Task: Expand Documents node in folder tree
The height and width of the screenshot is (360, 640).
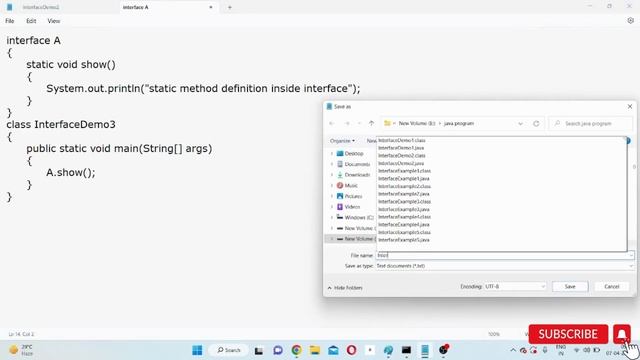Action: tap(332, 164)
